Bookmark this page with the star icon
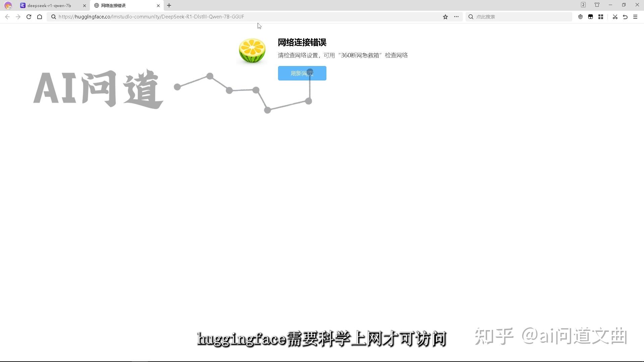Viewport: 644px width, 362px height. [445, 16]
